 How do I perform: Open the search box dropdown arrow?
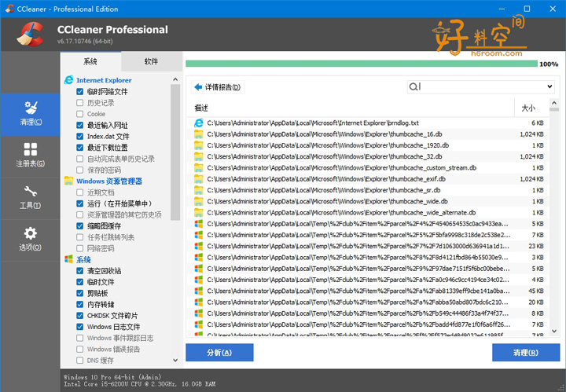click(x=549, y=86)
